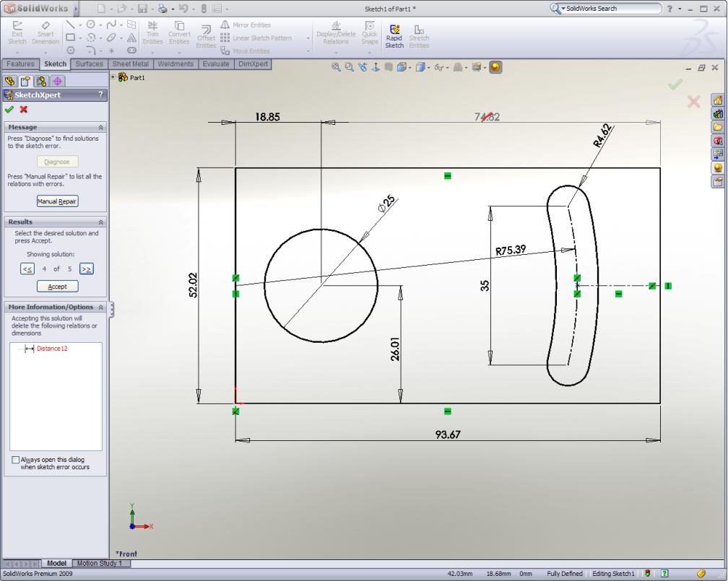Click the Stretch Entities tool
The image size is (728, 581).
pos(419,36)
